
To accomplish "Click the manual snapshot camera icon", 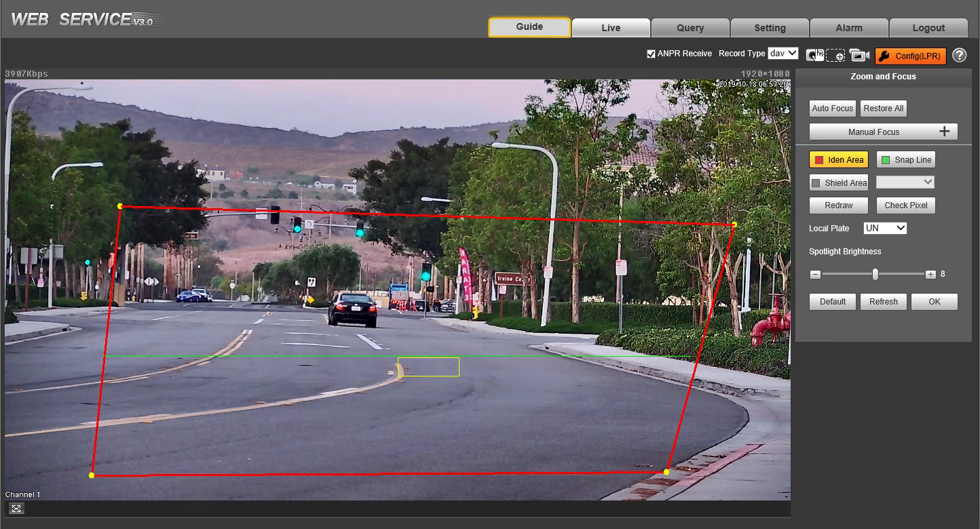I will (x=814, y=56).
